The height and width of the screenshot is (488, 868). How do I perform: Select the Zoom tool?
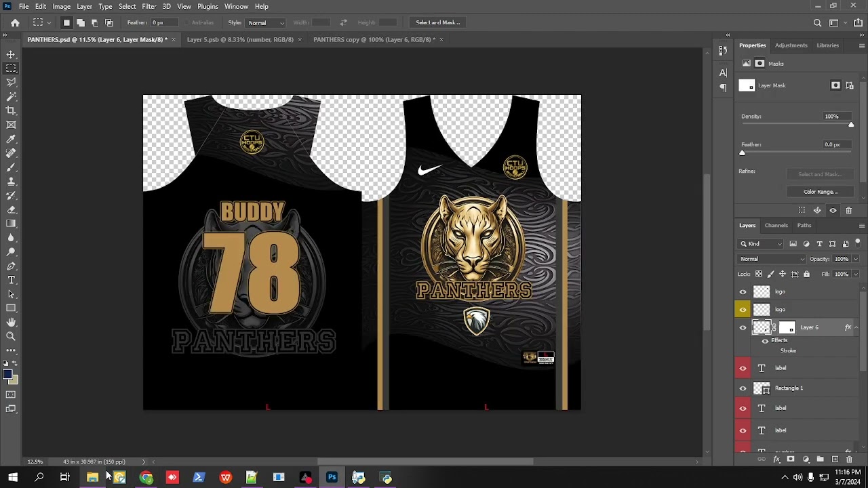[x=11, y=336]
